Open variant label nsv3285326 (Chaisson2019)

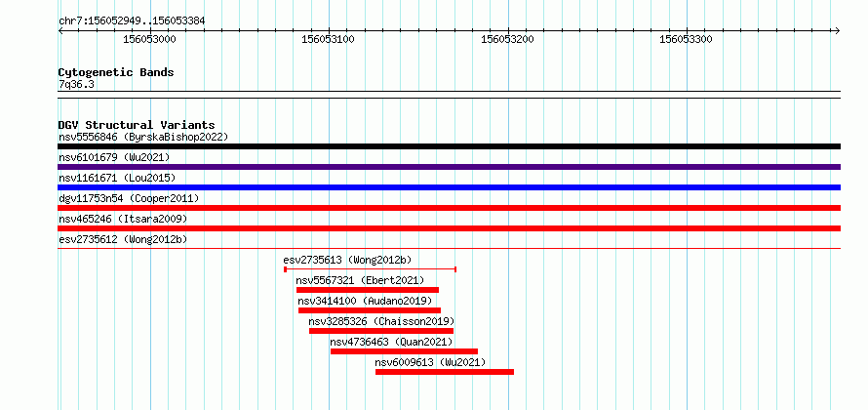[381, 321]
